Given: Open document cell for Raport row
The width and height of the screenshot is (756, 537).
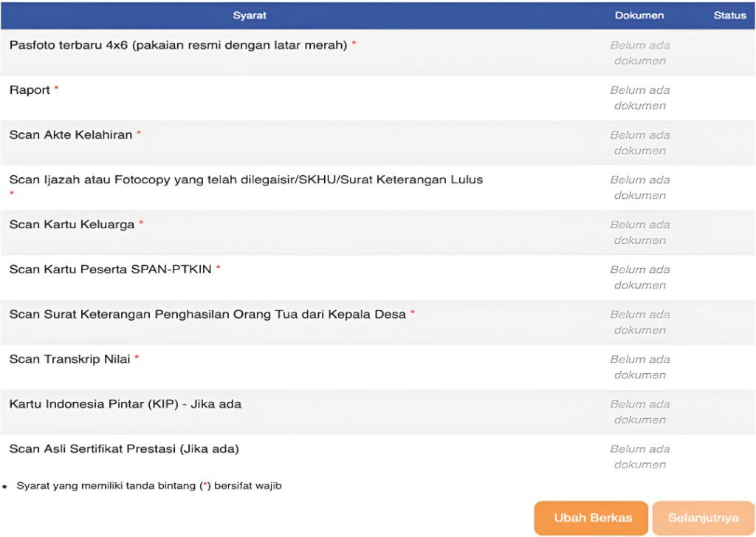Looking at the screenshot, I should point(639,98).
